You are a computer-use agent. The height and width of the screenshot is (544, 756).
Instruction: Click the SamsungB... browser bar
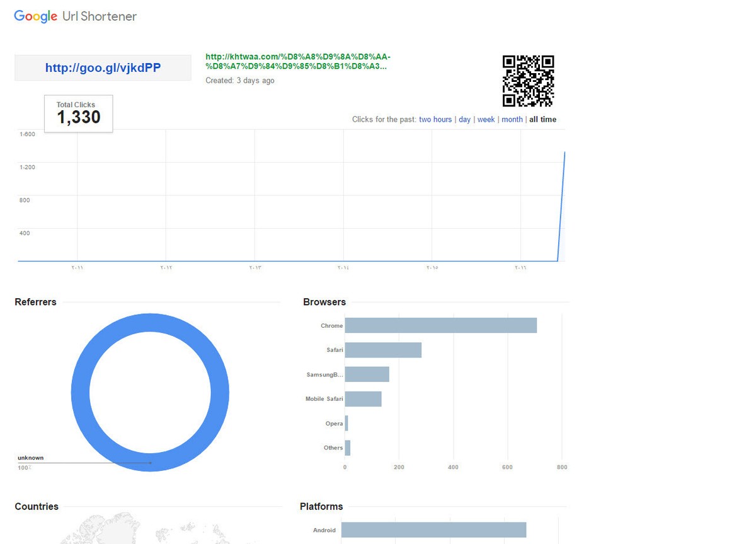point(367,374)
